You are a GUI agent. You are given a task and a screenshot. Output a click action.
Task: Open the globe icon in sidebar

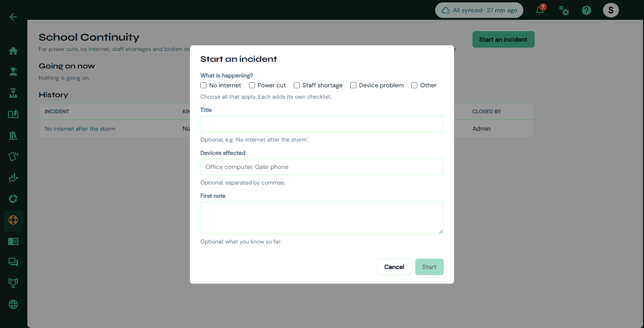click(x=13, y=304)
